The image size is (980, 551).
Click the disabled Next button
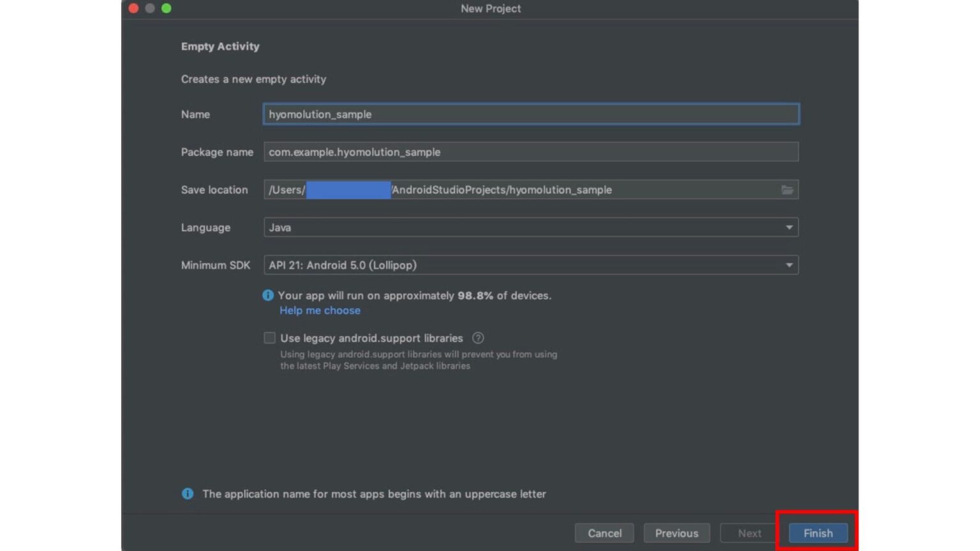point(749,533)
